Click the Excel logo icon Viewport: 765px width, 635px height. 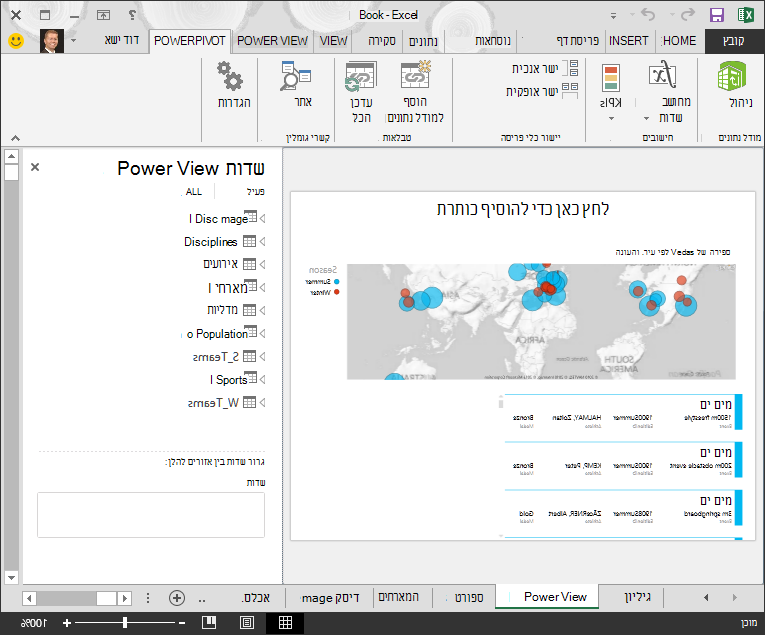pyautogui.click(x=745, y=15)
